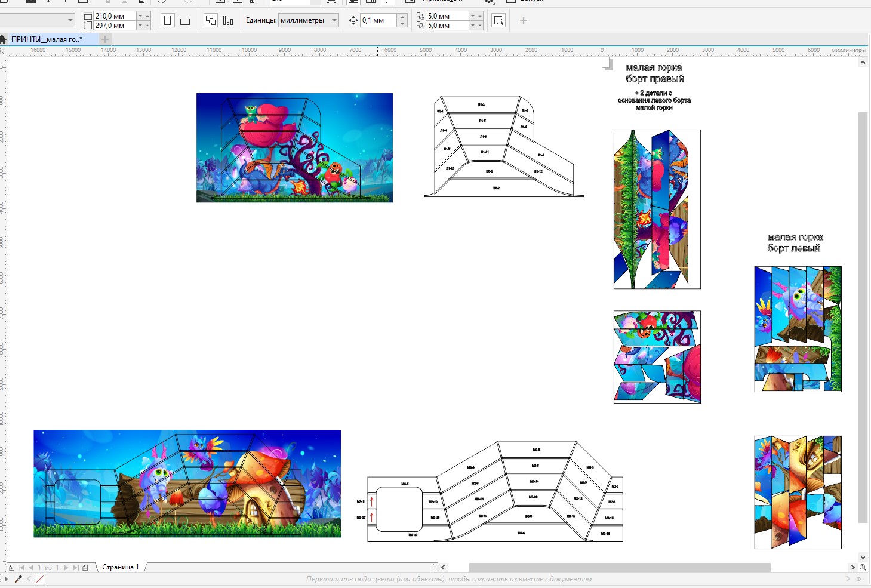Select the eyedropper in document palette
The width and height of the screenshot is (871, 588).
pyautogui.click(x=18, y=579)
